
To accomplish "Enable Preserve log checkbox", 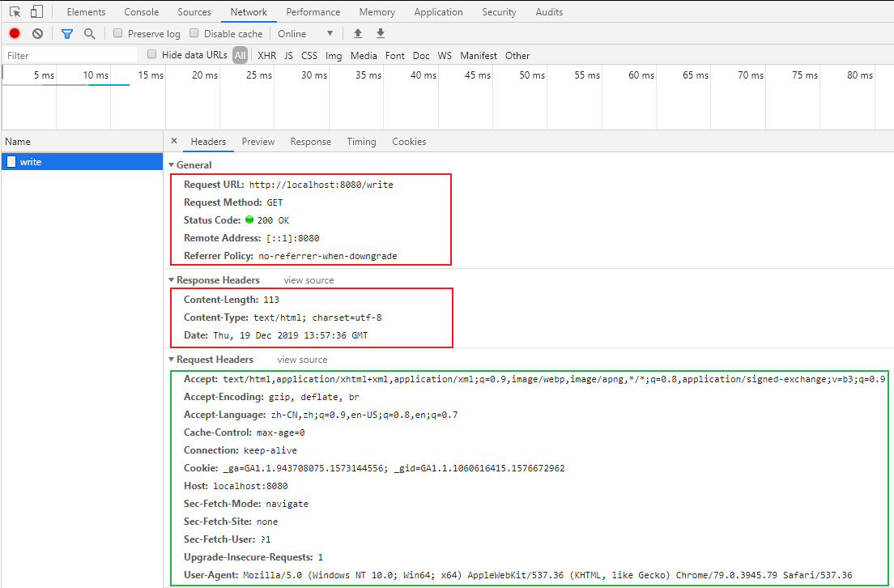I will click(x=118, y=33).
